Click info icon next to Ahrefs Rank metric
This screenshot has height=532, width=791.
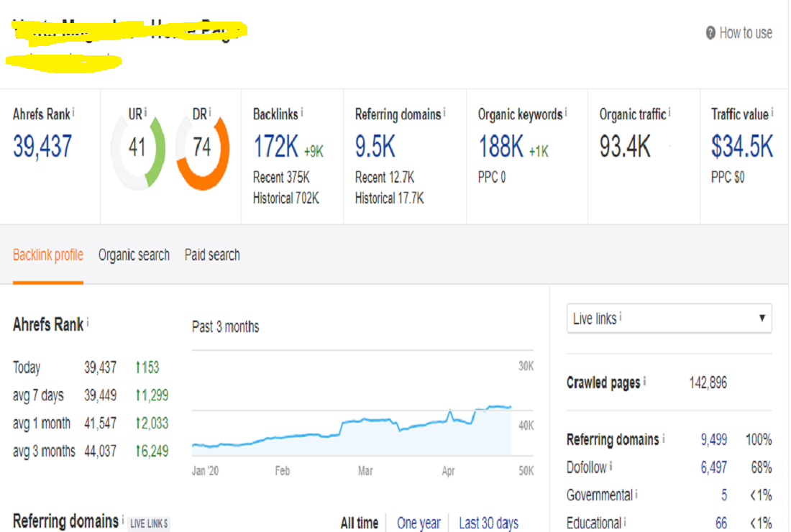coord(74,113)
